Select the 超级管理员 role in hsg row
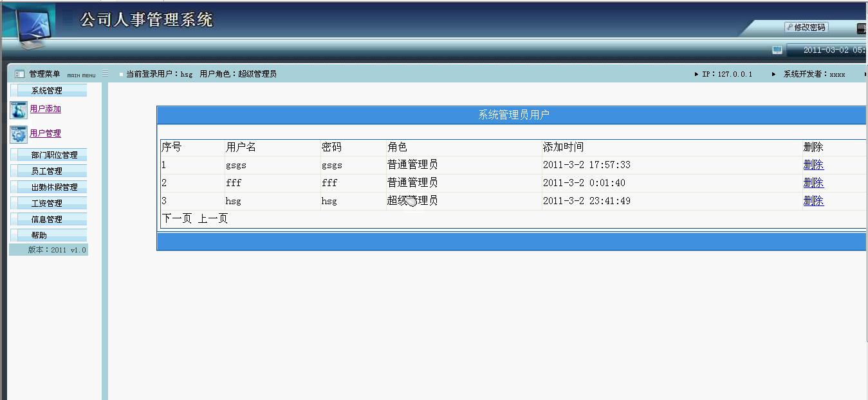868x400 pixels. click(x=413, y=201)
